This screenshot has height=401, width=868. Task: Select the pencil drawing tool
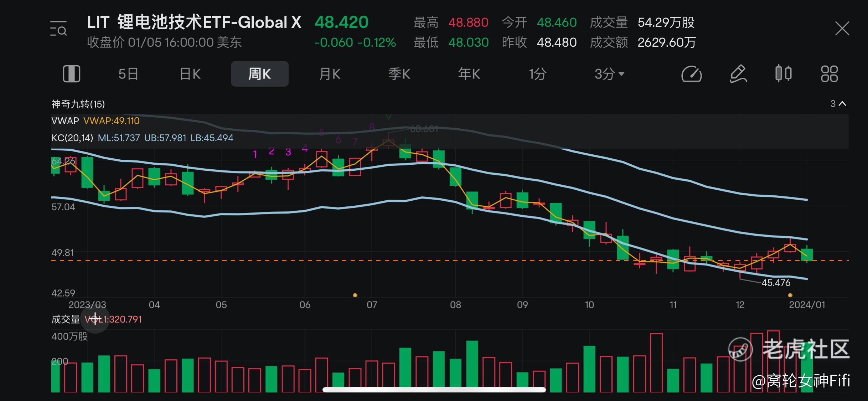click(x=738, y=74)
